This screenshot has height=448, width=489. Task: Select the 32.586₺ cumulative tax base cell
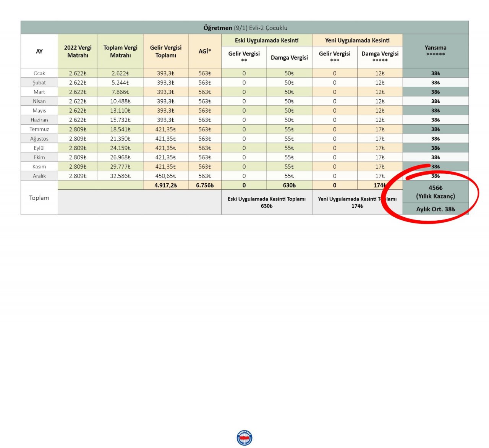coord(120,176)
